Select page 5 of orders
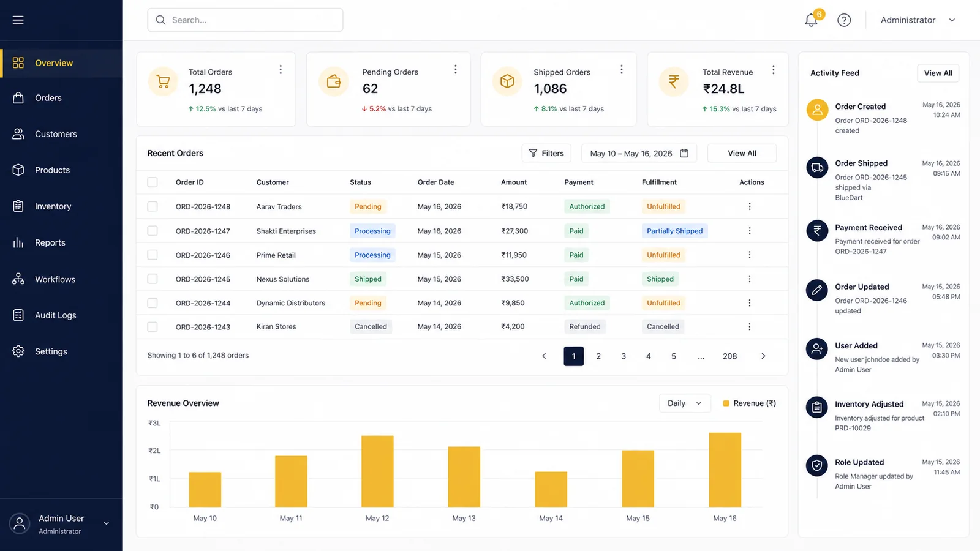The width and height of the screenshot is (980, 551). (x=674, y=356)
